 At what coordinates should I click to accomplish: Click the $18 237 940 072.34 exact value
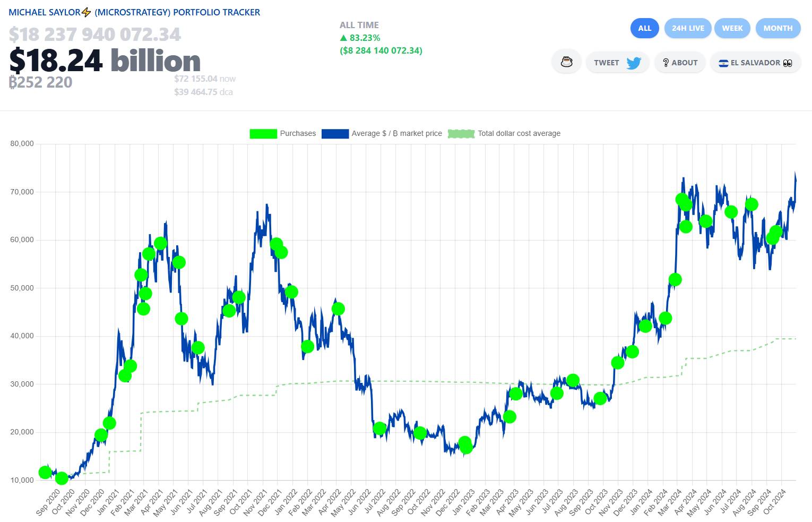tap(95, 35)
